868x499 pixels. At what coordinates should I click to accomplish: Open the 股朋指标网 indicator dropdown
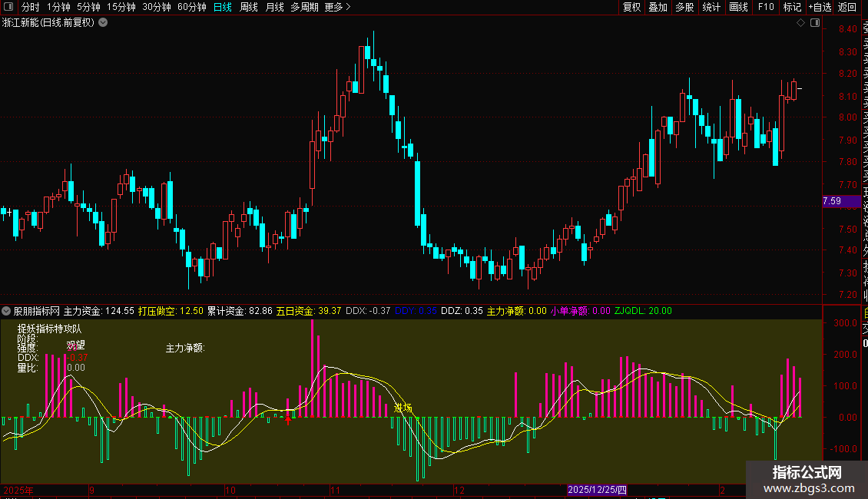pyautogui.click(x=6, y=311)
